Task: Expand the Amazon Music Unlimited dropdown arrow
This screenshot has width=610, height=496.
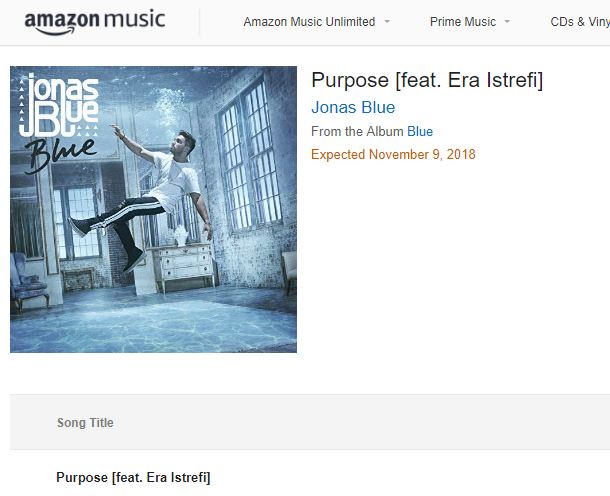Action: coord(387,22)
